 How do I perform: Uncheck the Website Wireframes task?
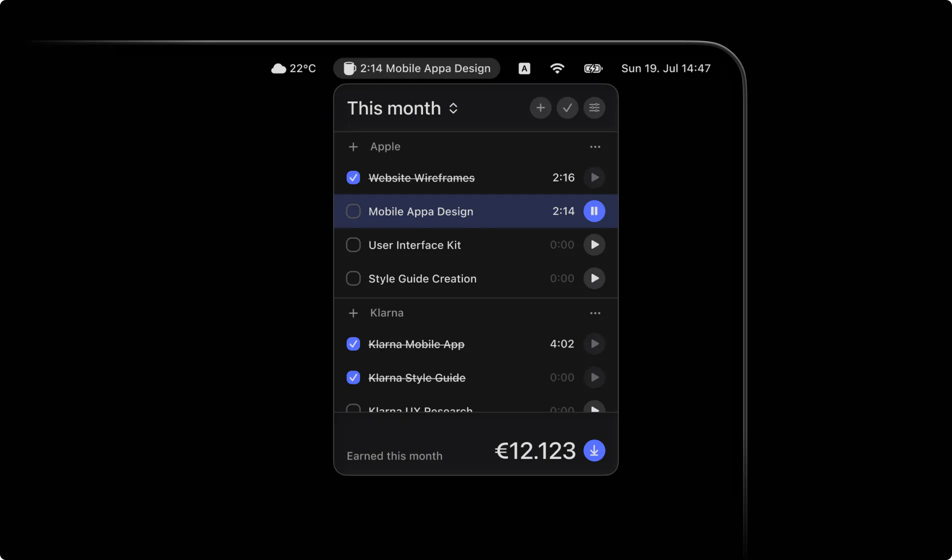(x=353, y=177)
